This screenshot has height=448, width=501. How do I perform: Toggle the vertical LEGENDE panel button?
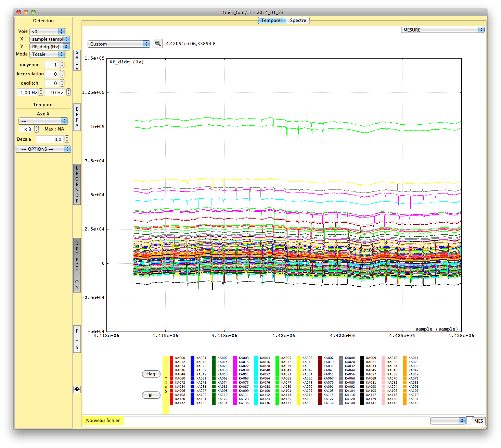(77, 184)
